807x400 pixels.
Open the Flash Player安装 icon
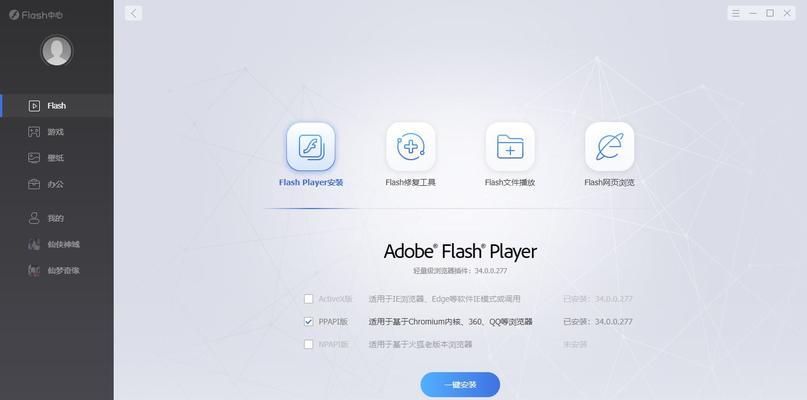(311, 147)
